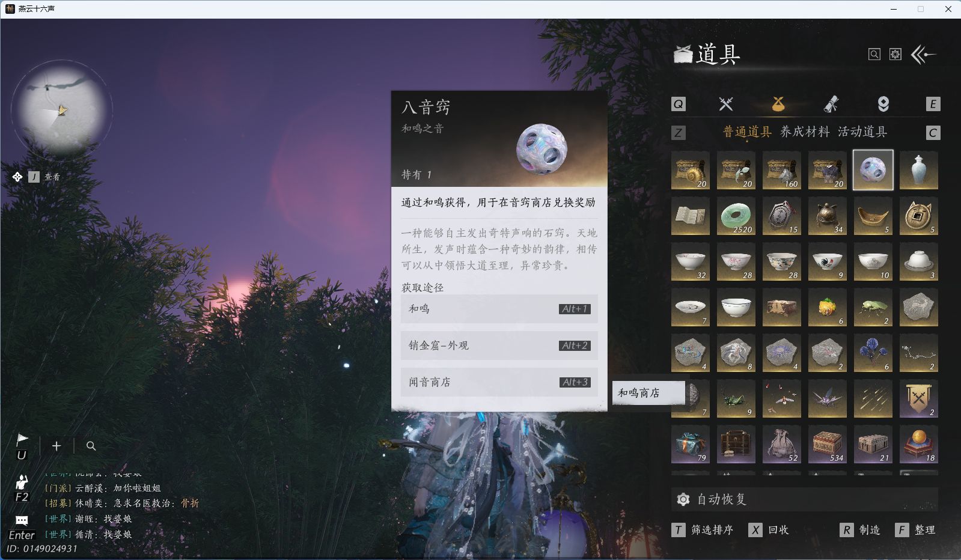961x560 pixels.
Task: Switch to the crossed-swords equipment tab
Action: tap(726, 104)
